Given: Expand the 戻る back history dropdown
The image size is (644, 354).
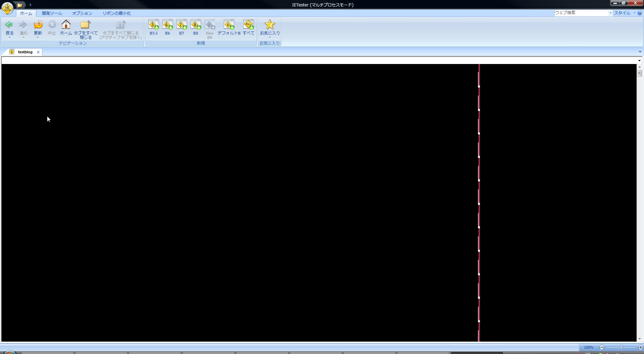Looking at the screenshot, I should [x=9, y=38].
